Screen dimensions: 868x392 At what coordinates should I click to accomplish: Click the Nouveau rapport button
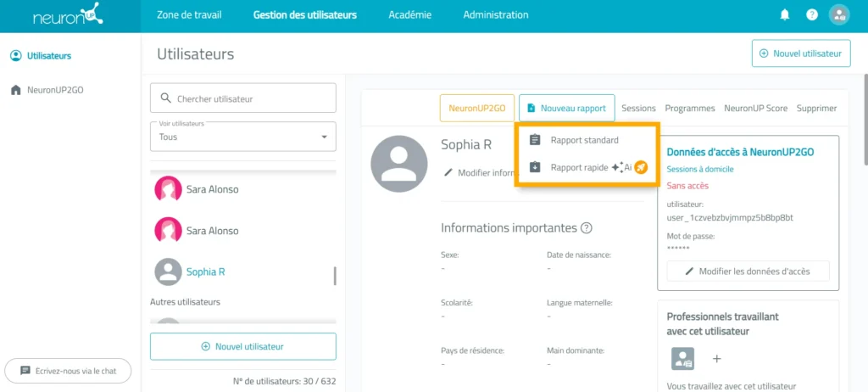tap(567, 108)
